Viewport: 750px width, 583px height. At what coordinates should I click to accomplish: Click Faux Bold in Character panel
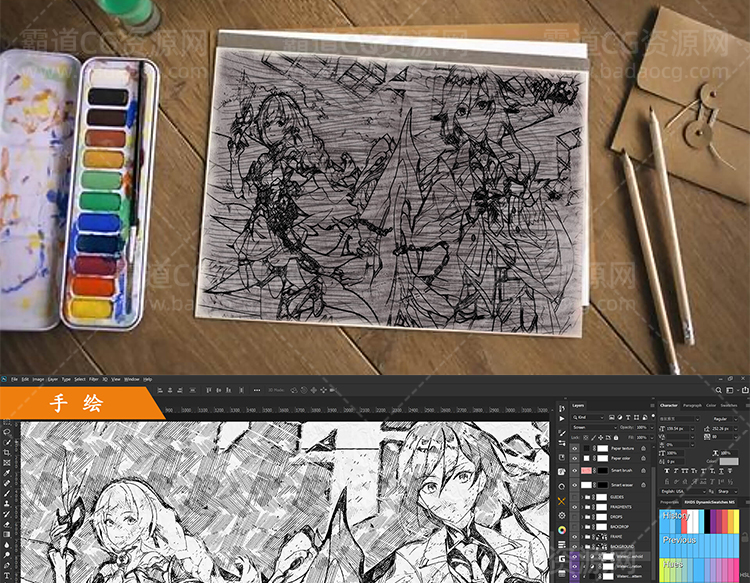coord(667,471)
